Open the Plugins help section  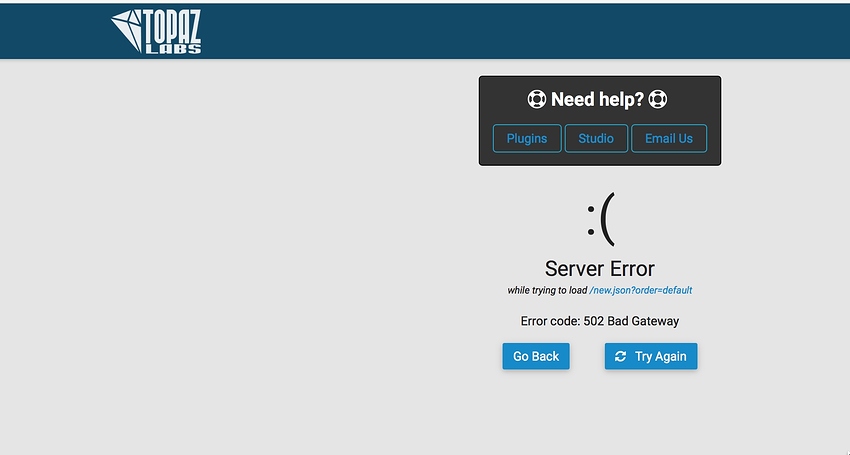pos(526,138)
